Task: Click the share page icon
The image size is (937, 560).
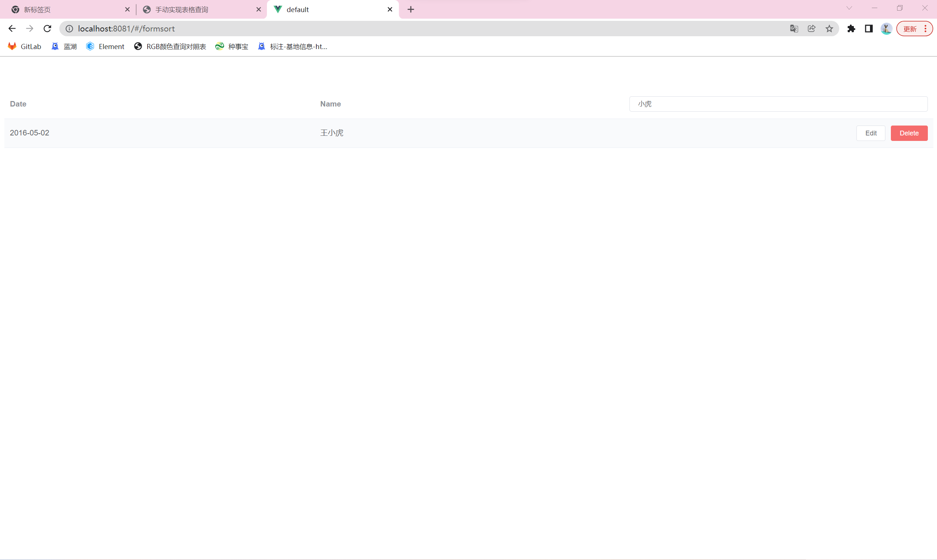Action: (x=811, y=29)
